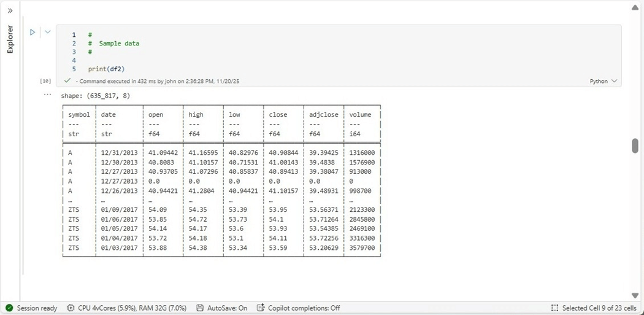The image size is (644, 315).
Task: Click close value 41.10157 on 12/26/2013 row
Action: 284,191
